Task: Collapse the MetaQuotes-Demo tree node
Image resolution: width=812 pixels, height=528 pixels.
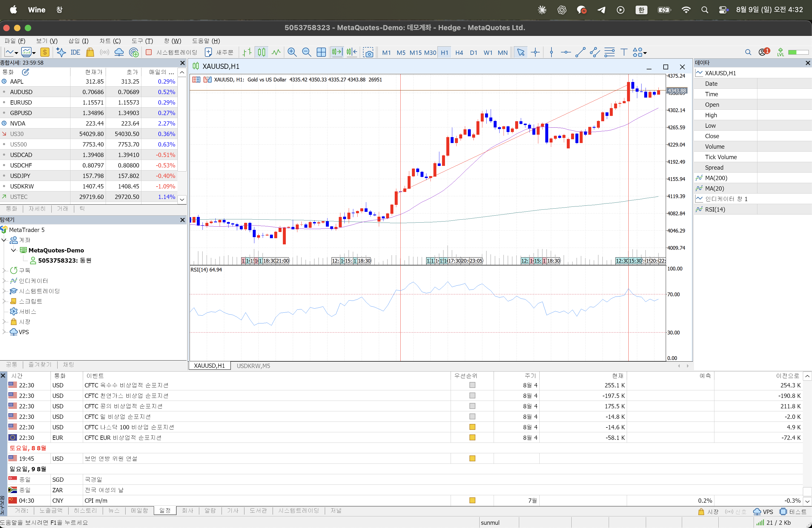Action: [x=14, y=250]
